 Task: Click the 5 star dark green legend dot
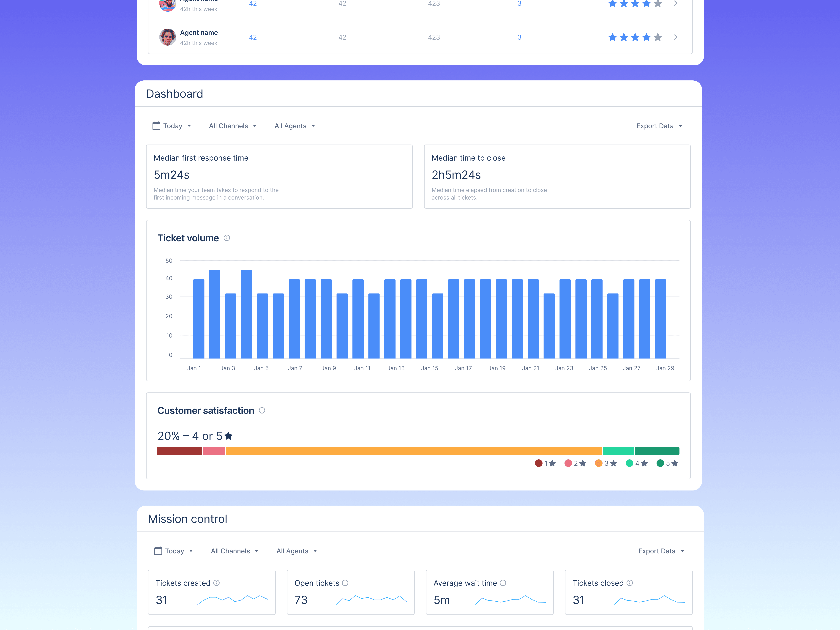[x=660, y=463]
